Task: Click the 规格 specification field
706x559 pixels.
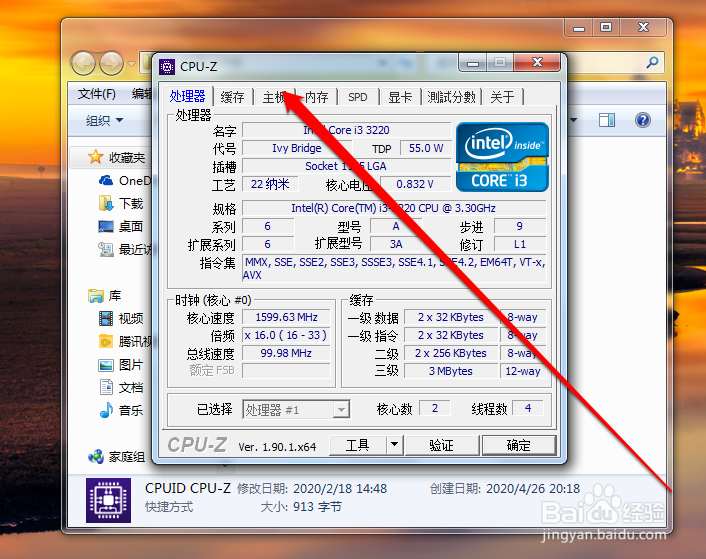Action: (x=394, y=208)
